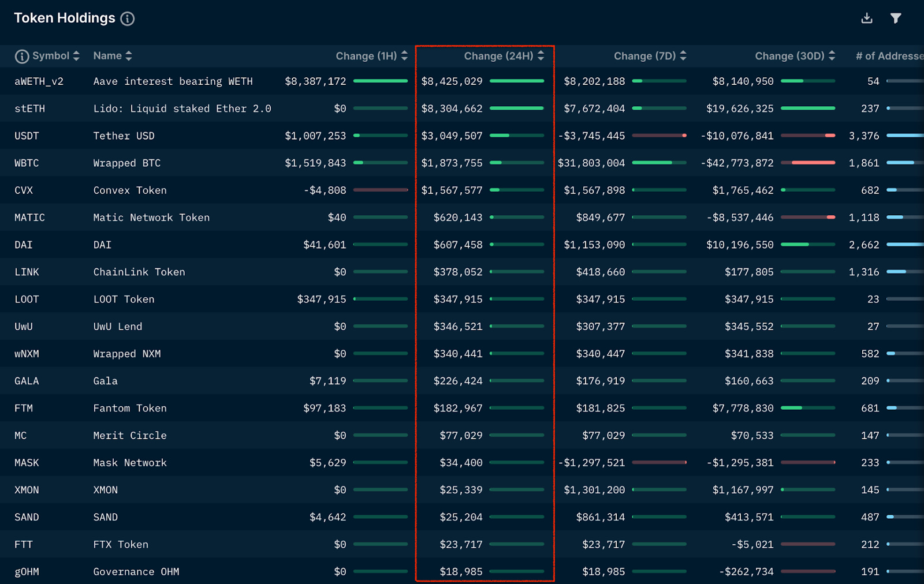Click the Token Holdings info icon

(128, 18)
